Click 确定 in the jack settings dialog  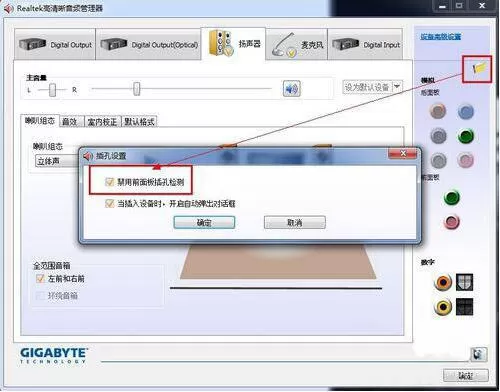point(204,222)
